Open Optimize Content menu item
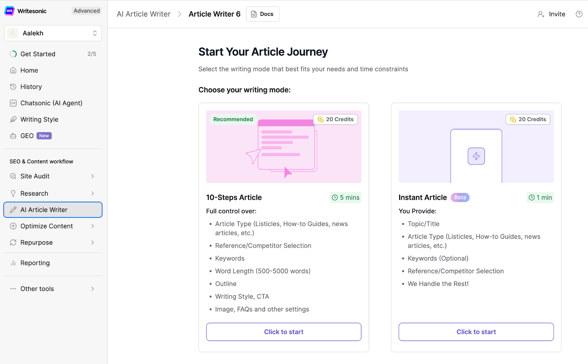Screen dimensions: 588x364 click(47, 226)
